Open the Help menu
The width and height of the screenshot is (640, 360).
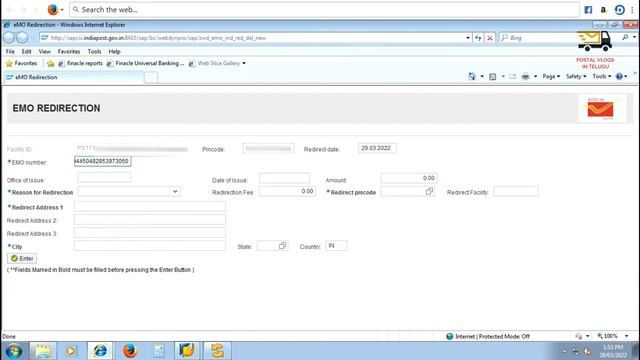coord(114,51)
